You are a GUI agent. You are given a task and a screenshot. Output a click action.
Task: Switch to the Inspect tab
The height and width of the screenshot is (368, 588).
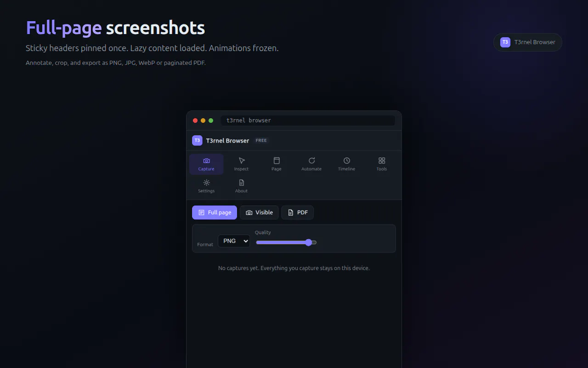pos(241,164)
